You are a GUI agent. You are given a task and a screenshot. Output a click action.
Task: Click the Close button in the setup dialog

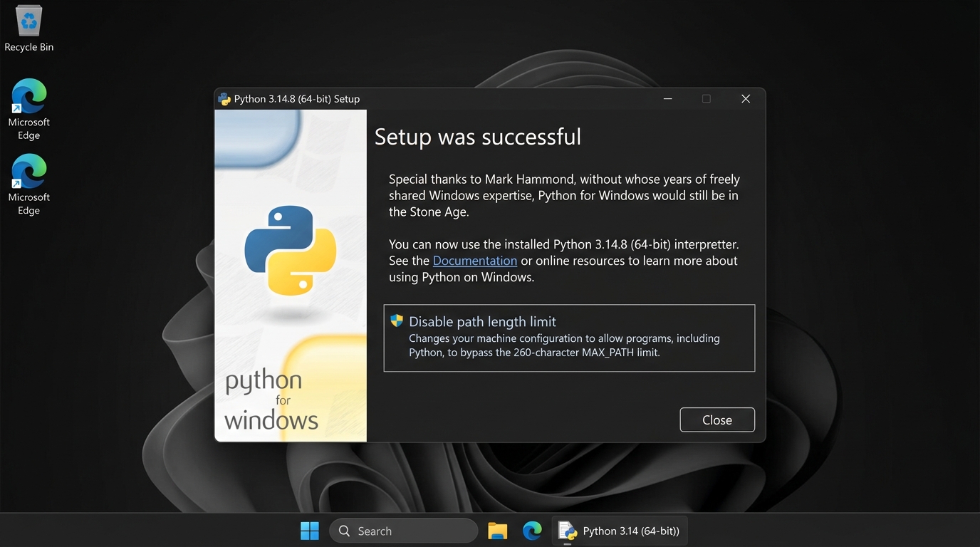(x=717, y=420)
